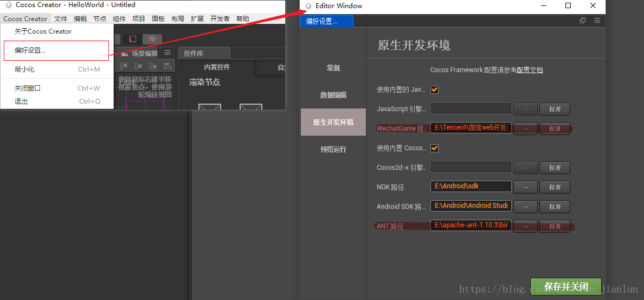Focus the ANT path field E:\apache-ant-1.10.3
644x300 pixels.
471,225
